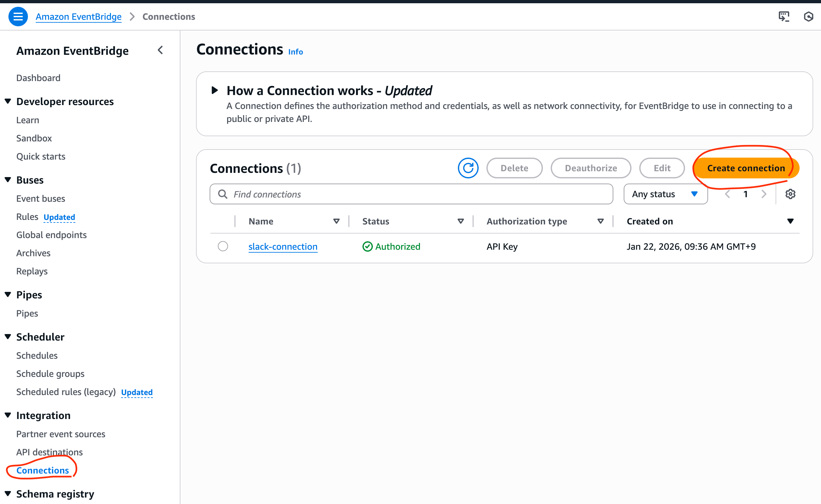Screen dimensions: 821x504
Task: Click the Deauthorize button
Action: 591,168
